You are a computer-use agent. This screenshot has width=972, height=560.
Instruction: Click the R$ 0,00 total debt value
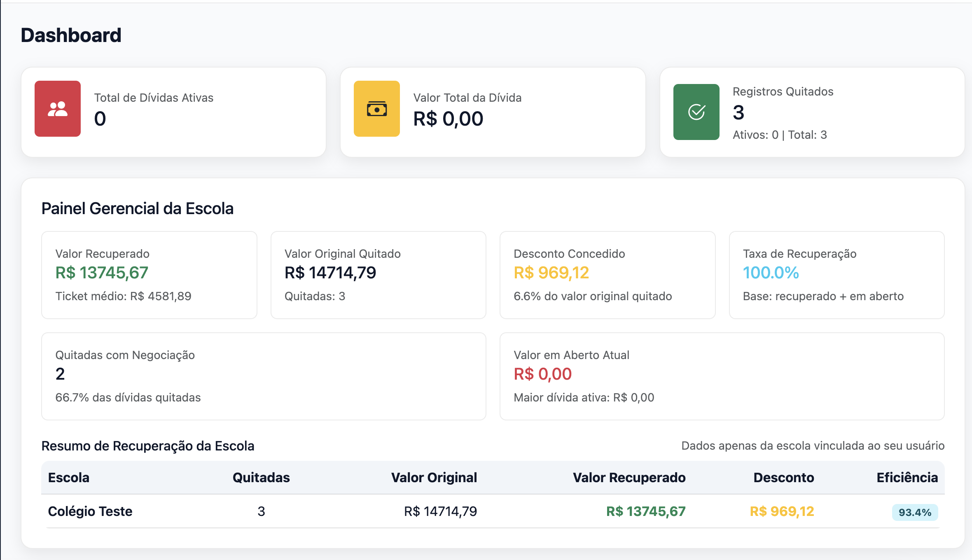coord(448,119)
